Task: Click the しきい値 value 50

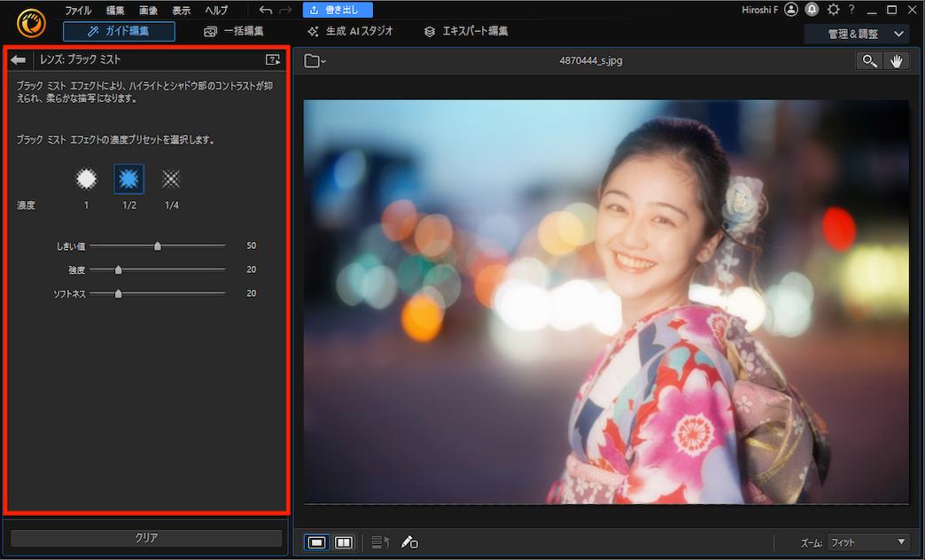Action: coord(252,245)
